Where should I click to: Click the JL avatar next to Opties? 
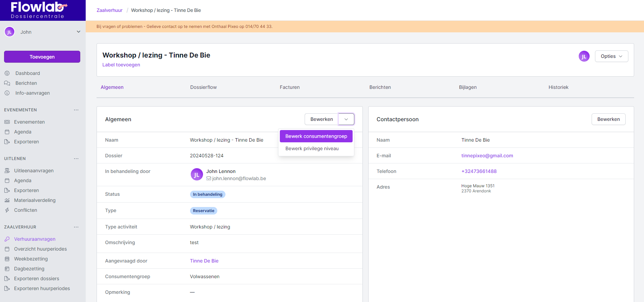(x=584, y=57)
